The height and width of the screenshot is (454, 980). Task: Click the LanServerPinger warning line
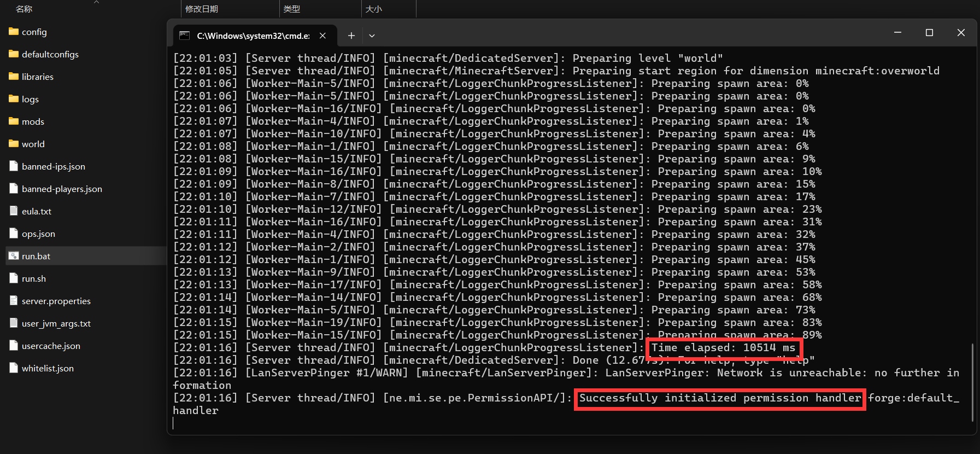[x=566, y=379]
